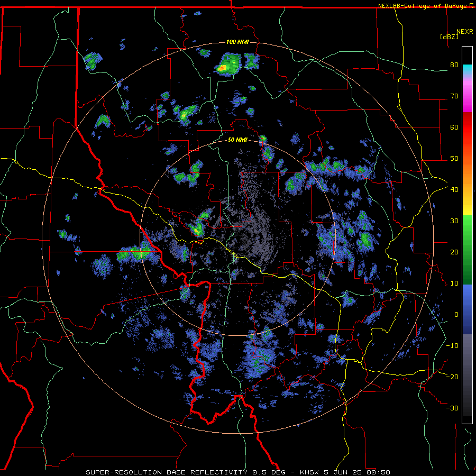Click the SUPER-RESOLUTION BASE REFLECTIVITY title text
Viewport: 476px width, 476px height.
[167, 472]
